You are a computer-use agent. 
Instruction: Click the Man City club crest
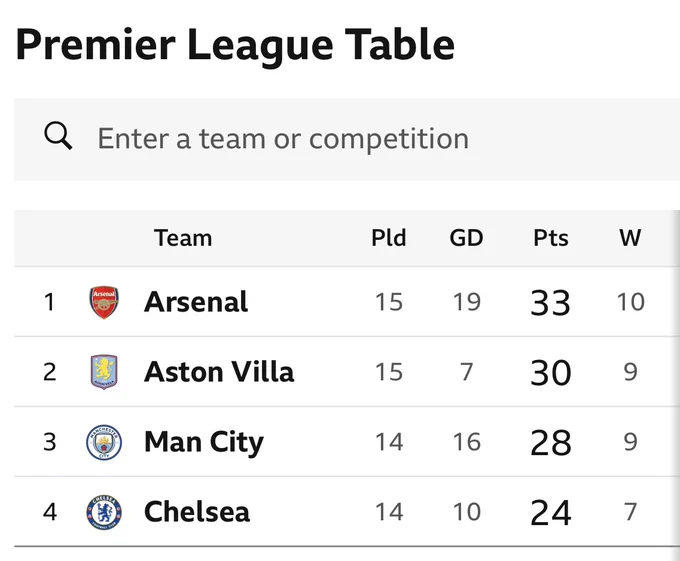point(104,442)
